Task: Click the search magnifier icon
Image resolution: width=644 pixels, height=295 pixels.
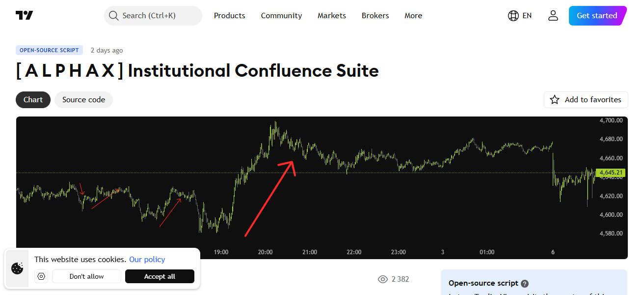Action: click(x=113, y=15)
